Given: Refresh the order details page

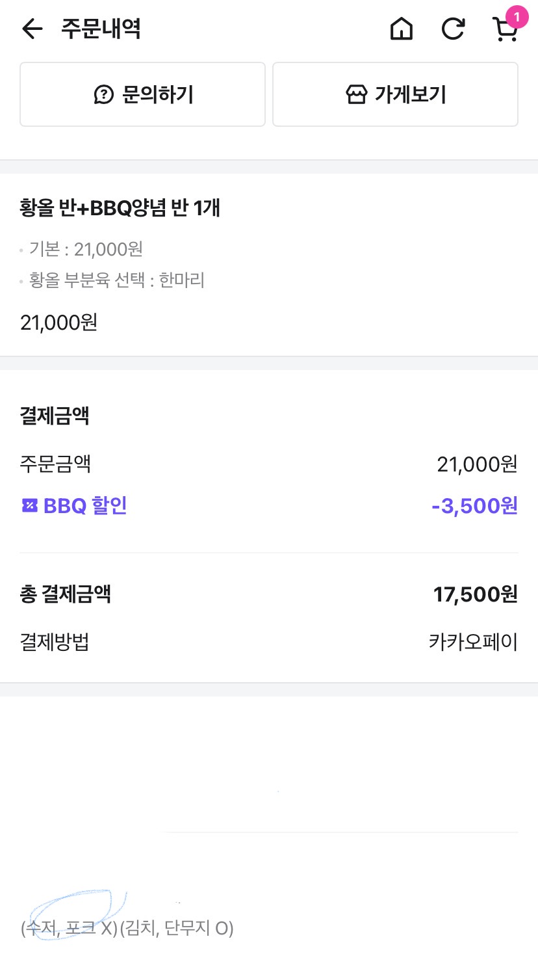Looking at the screenshot, I should click(x=453, y=29).
